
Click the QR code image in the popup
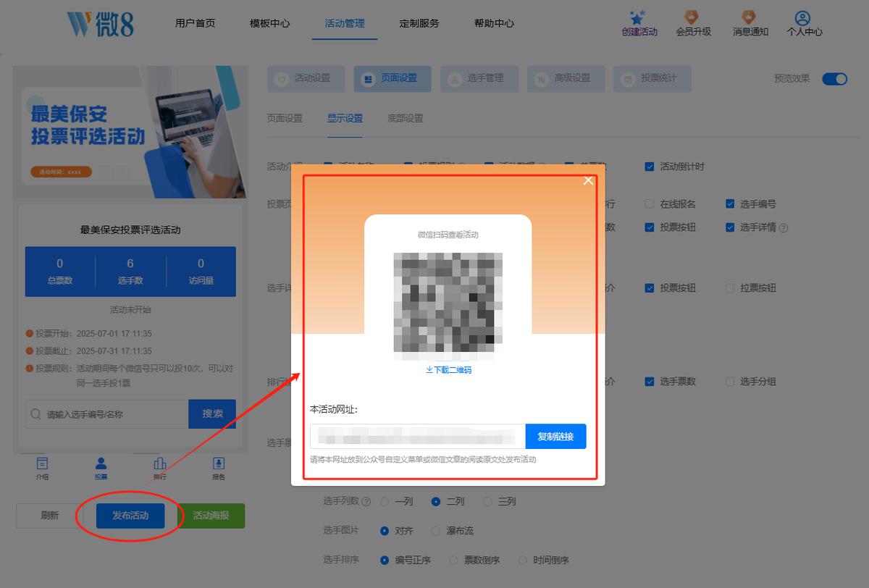point(448,306)
